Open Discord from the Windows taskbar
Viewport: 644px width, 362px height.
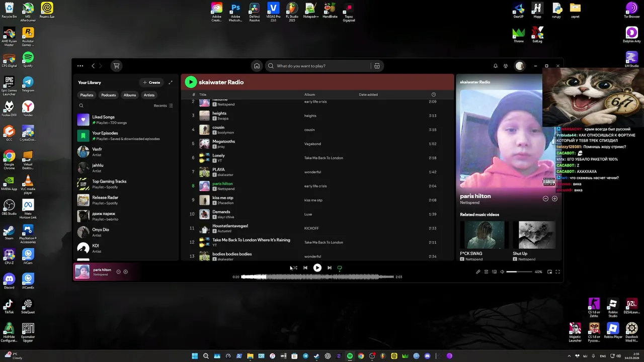point(427,356)
